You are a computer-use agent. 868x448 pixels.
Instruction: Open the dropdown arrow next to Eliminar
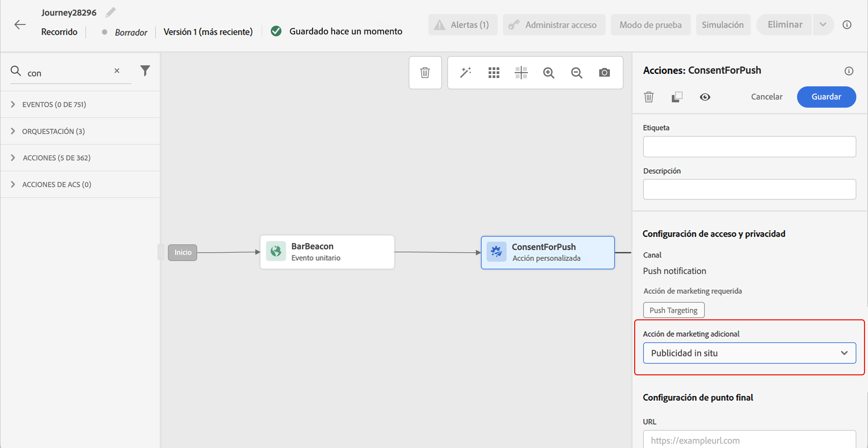823,25
